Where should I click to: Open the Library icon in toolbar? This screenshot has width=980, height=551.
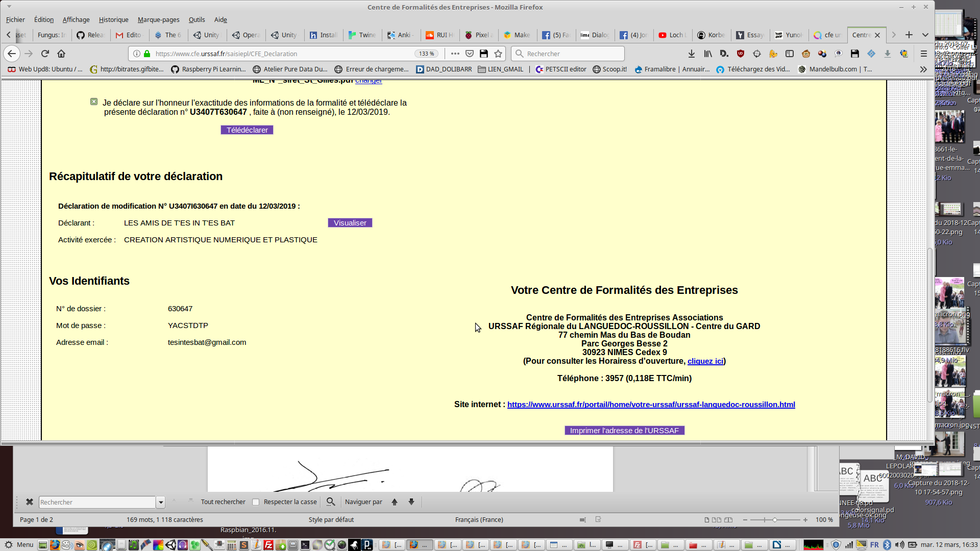pyautogui.click(x=708, y=54)
